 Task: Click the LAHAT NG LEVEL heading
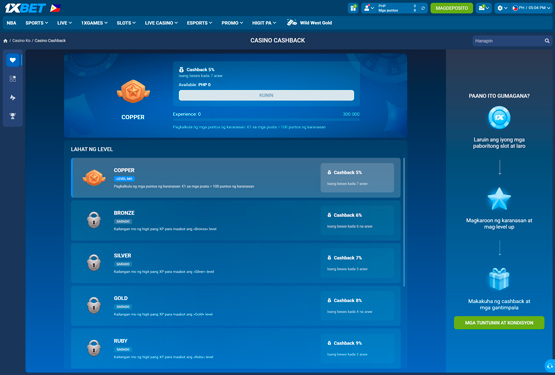(x=92, y=149)
